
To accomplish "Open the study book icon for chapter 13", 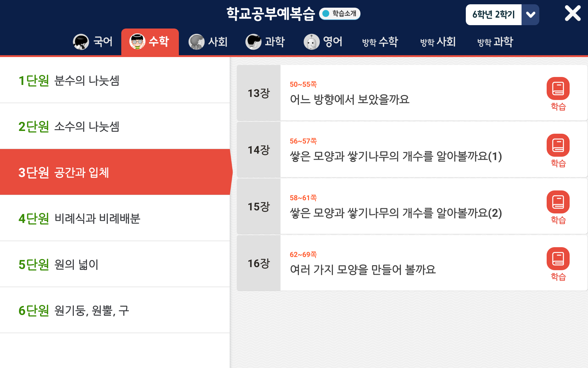I will [558, 89].
